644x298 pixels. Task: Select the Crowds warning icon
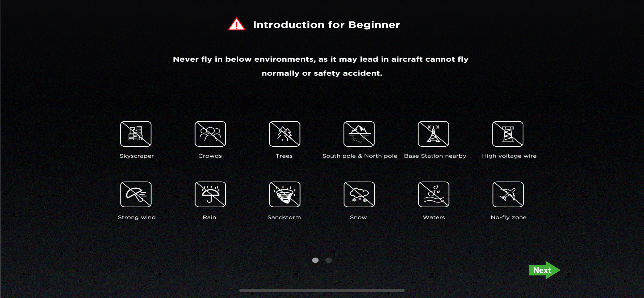click(210, 134)
